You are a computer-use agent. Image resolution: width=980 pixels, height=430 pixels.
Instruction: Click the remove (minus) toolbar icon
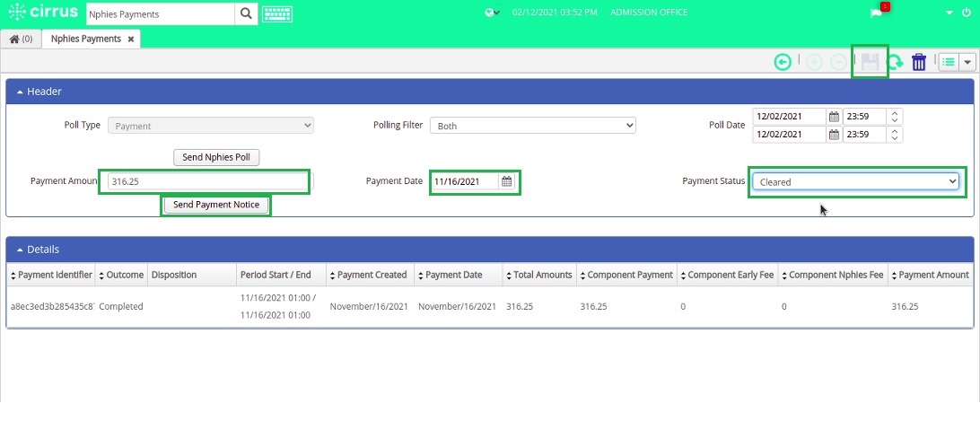839,62
